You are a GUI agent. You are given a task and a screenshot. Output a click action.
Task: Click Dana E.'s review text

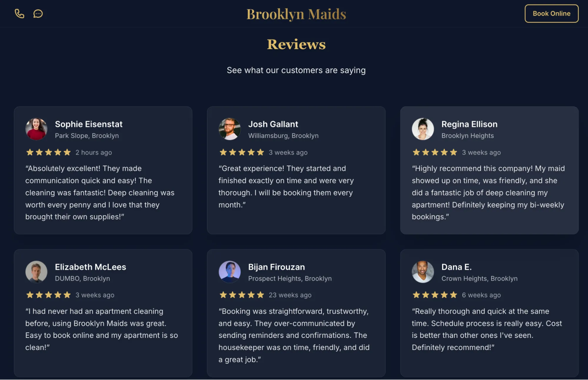point(487,329)
